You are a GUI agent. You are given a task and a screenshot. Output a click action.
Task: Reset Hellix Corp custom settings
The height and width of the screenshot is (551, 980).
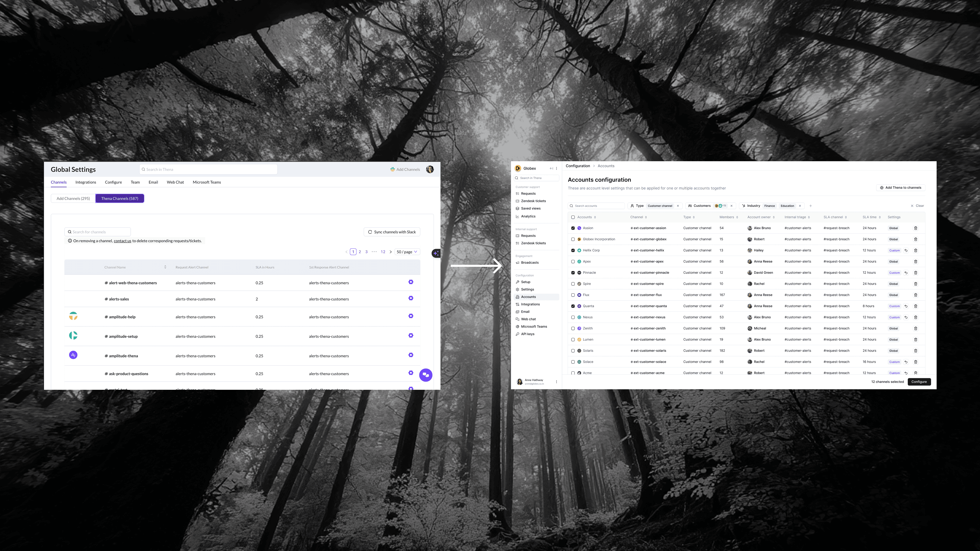pyautogui.click(x=906, y=251)
